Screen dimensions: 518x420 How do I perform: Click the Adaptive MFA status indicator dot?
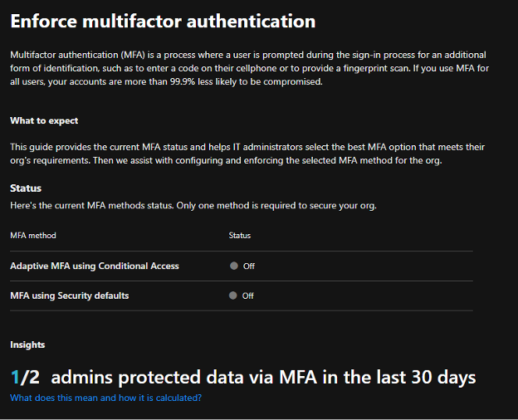pos(234,266)
